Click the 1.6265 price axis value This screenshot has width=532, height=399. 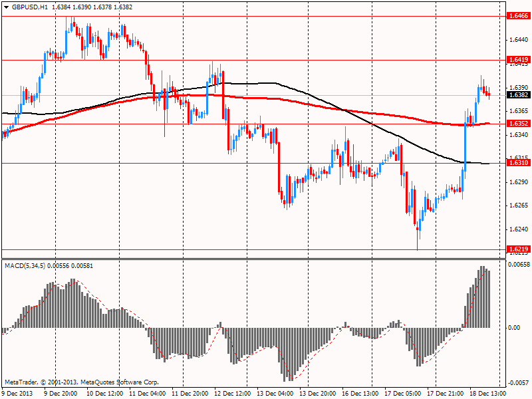point(519,205)
